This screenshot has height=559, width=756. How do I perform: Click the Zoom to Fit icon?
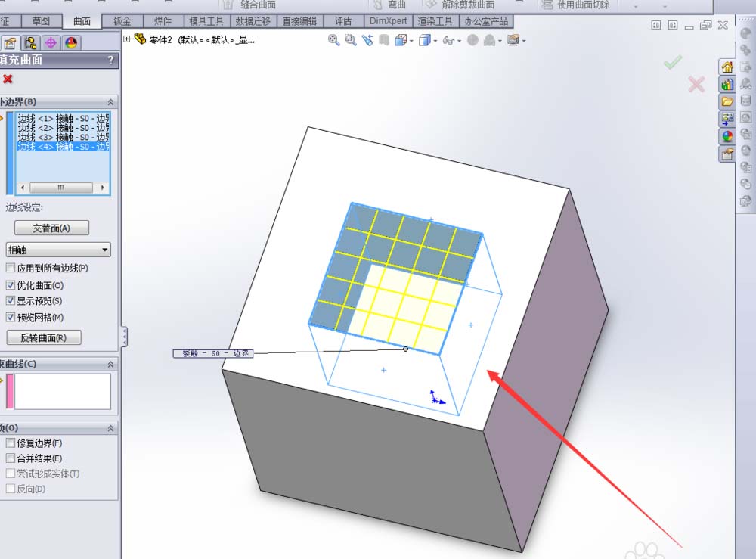[x=333, y=40]
